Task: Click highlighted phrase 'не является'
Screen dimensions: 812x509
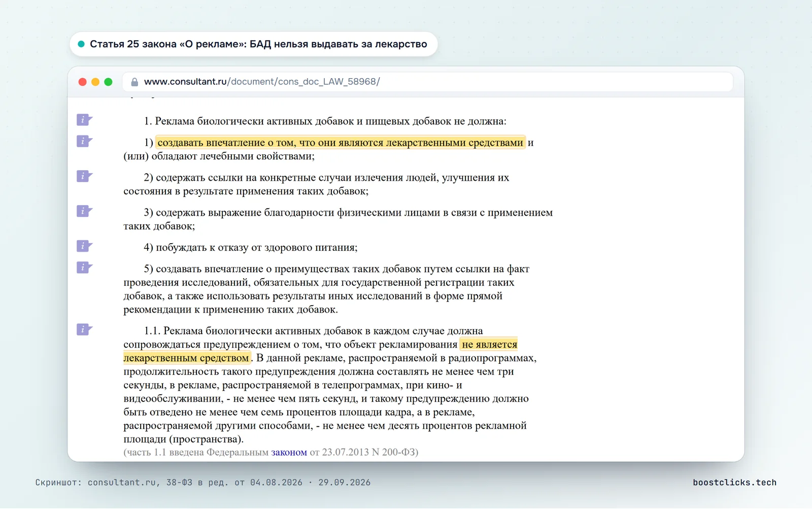Action: 489,345
